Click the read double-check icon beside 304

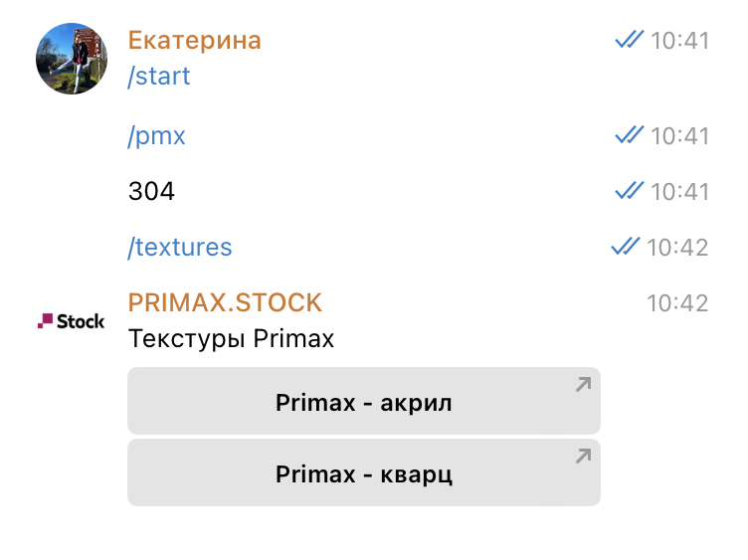click(630, 191)
